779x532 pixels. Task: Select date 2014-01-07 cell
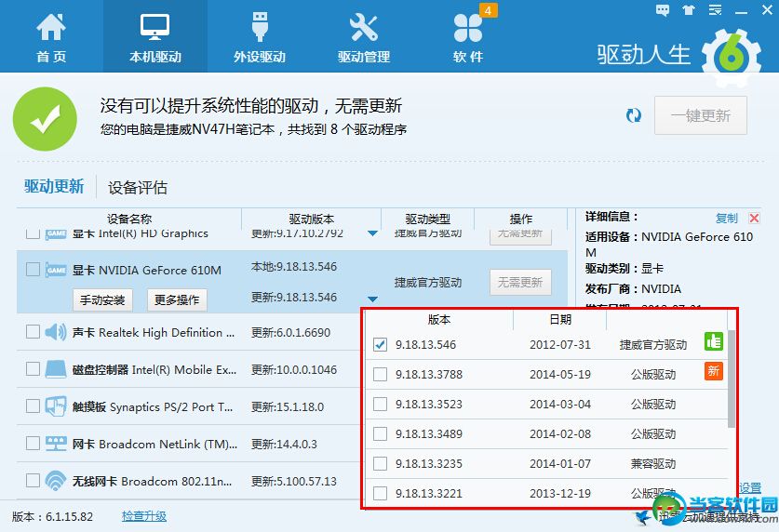(560, 463)
